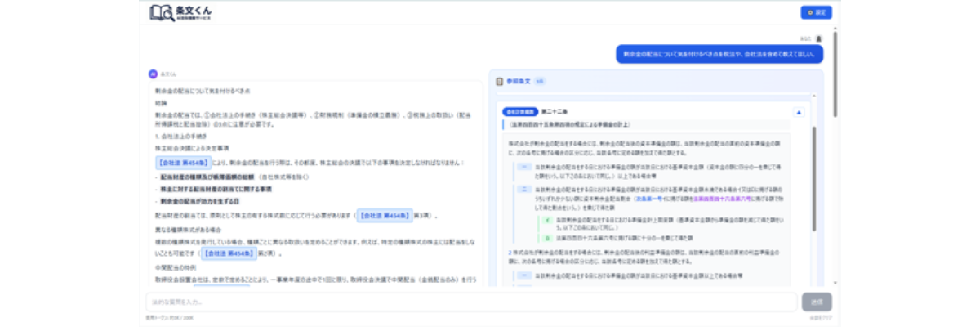
Task: Click the 参照条文 document icon
Action: (500, 82)
